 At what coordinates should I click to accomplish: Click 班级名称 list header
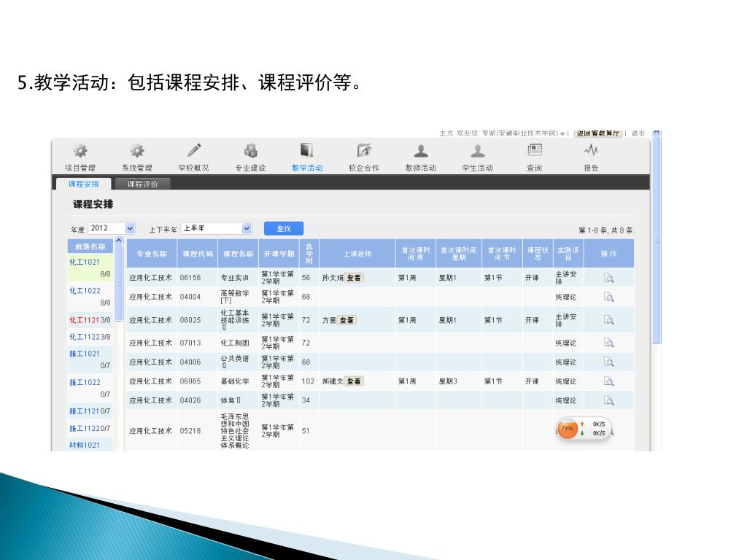pos(90,246)
